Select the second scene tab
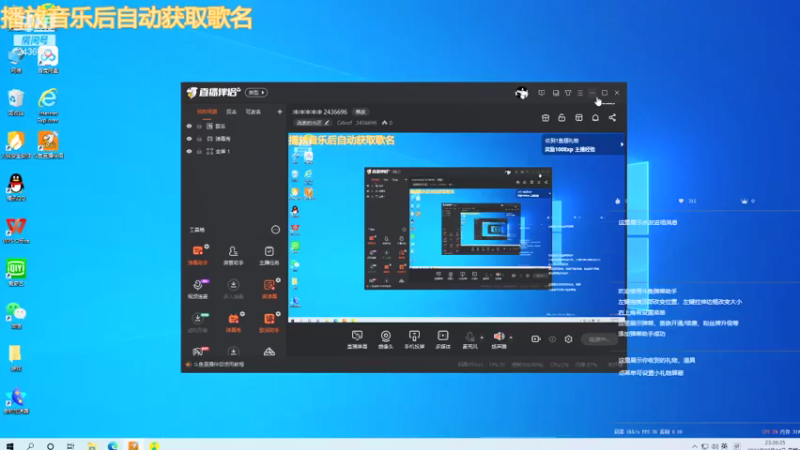Screen dimensions: 800x450 tap(231, 112)
